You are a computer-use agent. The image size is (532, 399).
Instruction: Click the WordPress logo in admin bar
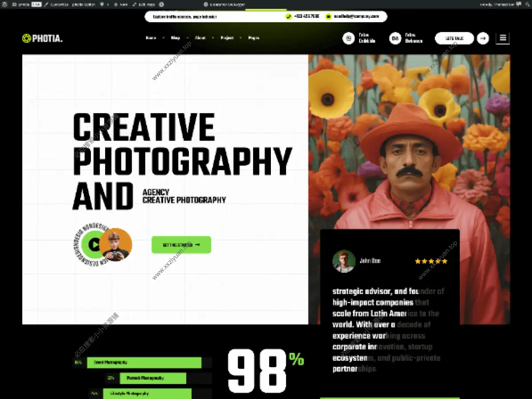(4, 4)
